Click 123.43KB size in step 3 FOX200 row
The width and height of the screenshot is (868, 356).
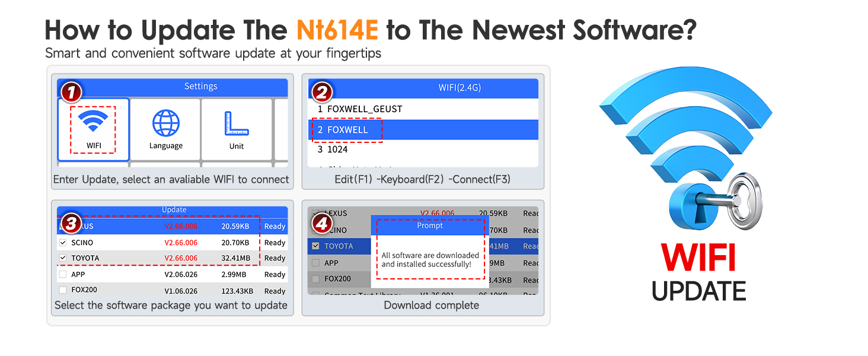pos(237,291)
